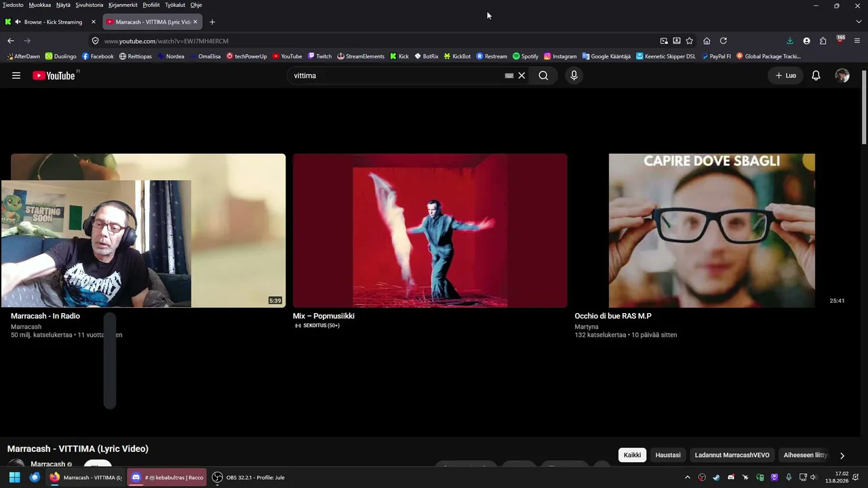
Task: Bookmark this page with the star
Action: pos(690,41)
